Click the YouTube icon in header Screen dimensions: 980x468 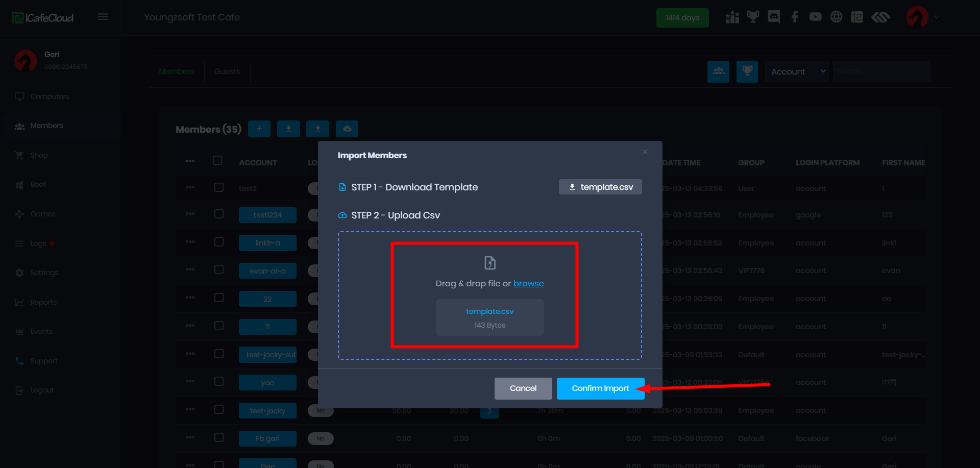tap(815, 17)
